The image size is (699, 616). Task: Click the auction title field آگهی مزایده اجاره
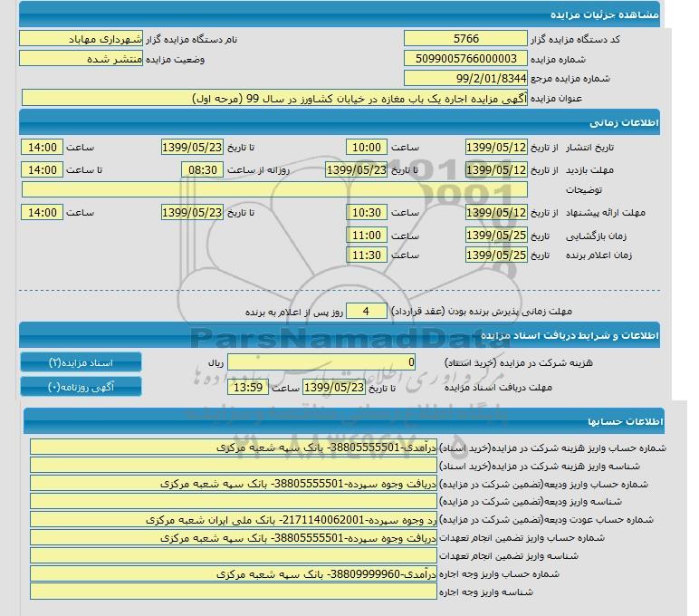pos(274,98)
